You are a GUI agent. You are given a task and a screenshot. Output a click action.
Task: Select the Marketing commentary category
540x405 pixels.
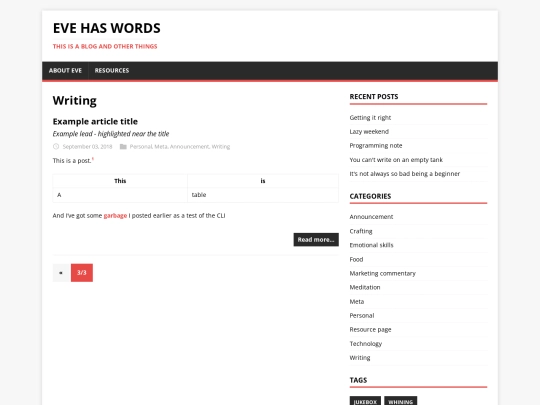coord(383,273)
